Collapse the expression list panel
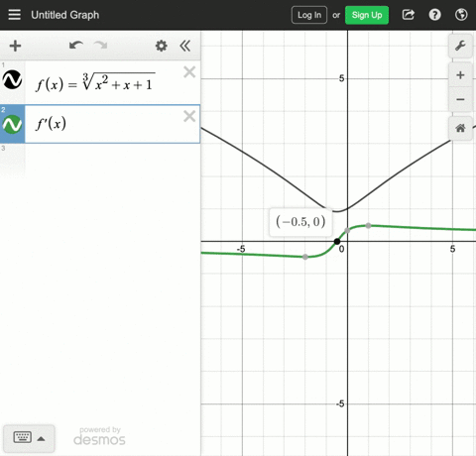This screenshot has width=476, height=456. [185, 46]
